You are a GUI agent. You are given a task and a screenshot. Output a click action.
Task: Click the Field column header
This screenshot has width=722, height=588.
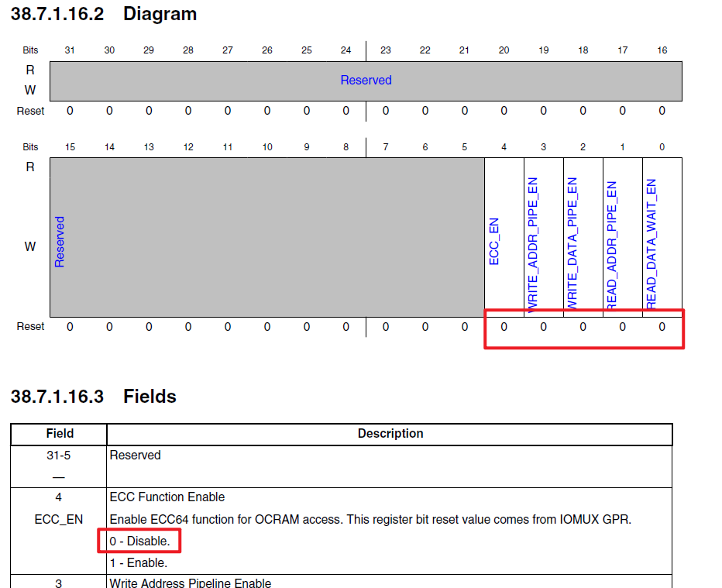[x=59, y=434]
